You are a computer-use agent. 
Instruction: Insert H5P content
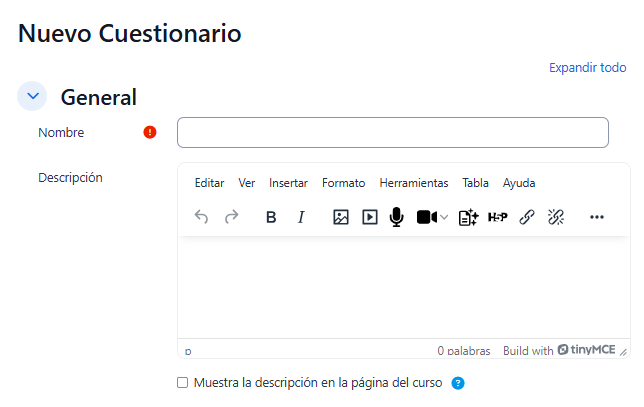[x=497, y=217]
